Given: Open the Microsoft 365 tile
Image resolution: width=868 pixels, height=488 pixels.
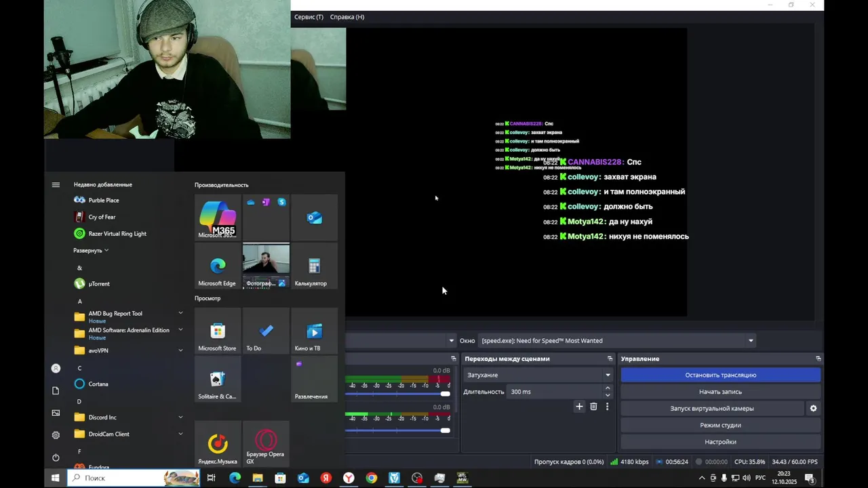Looking at the screenshot, I should (x=218, y=218).
